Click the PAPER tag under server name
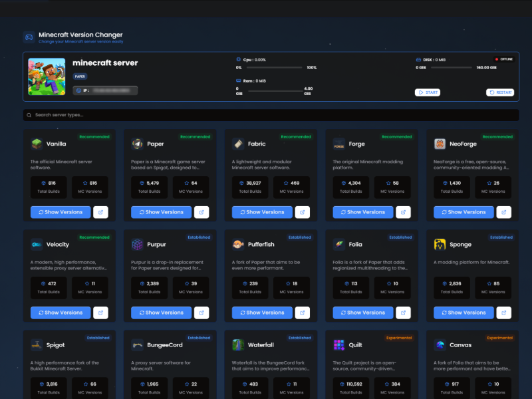The width and height of the screenshot is (532, 399). 80,76
